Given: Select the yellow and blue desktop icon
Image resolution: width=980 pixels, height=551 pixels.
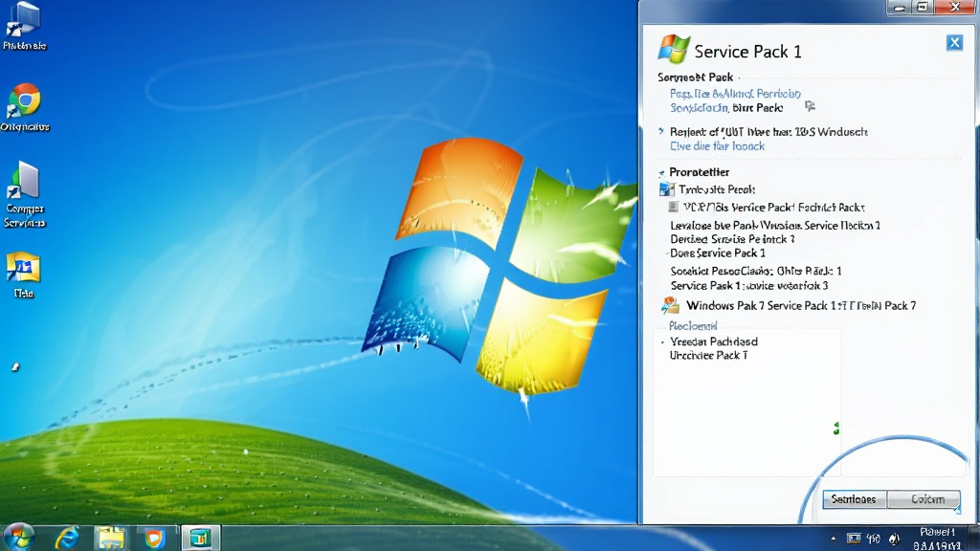Looking at the screenshot, I should click(23, 269).
